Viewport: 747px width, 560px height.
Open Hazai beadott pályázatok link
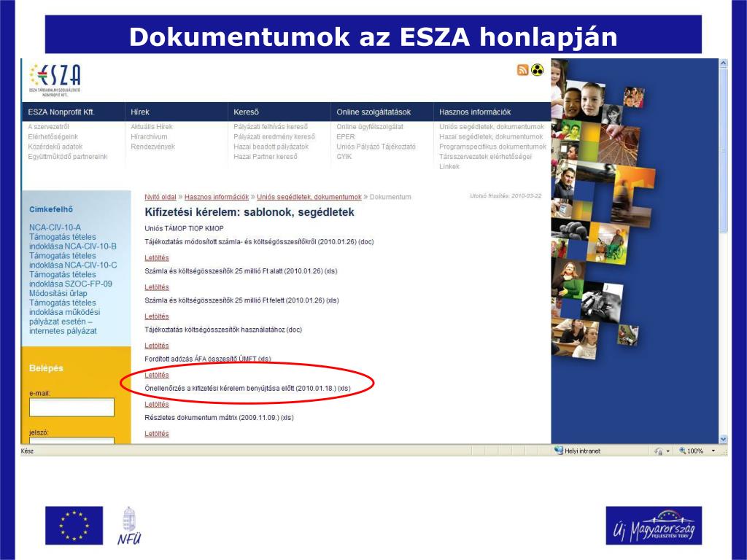(x=271, y=147)
